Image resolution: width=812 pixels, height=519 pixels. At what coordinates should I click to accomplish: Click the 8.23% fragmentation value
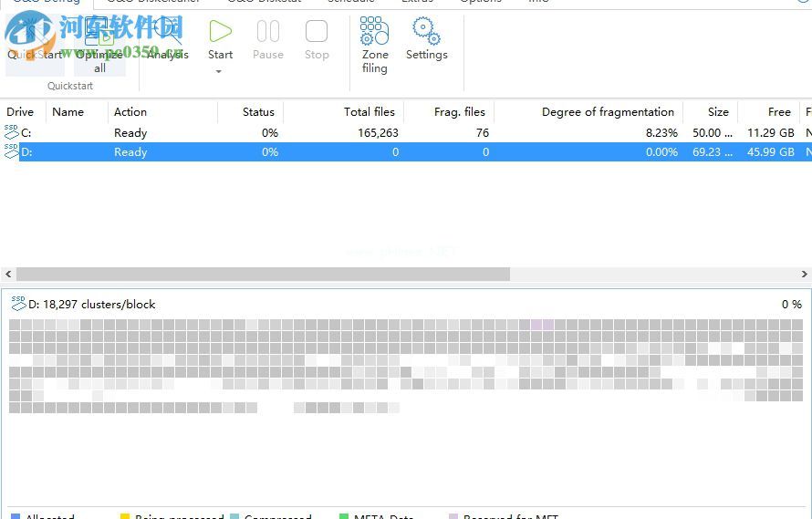click(661, 133)
